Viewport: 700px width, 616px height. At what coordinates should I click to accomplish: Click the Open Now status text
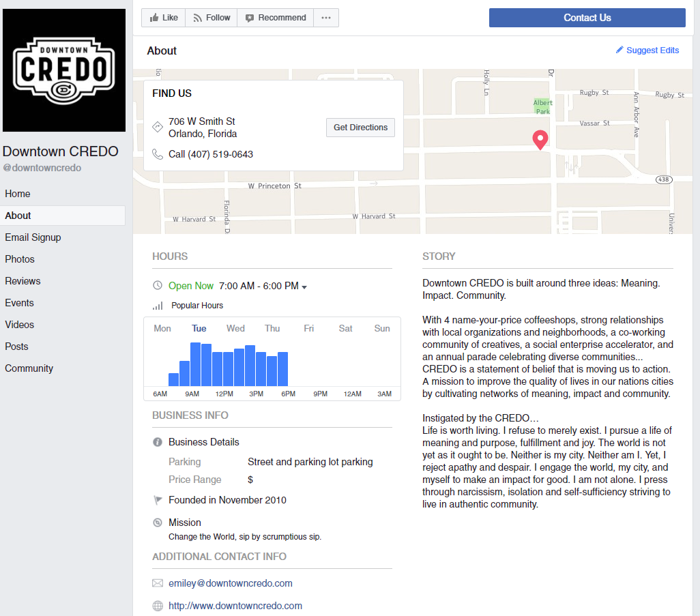click(191, 286)
